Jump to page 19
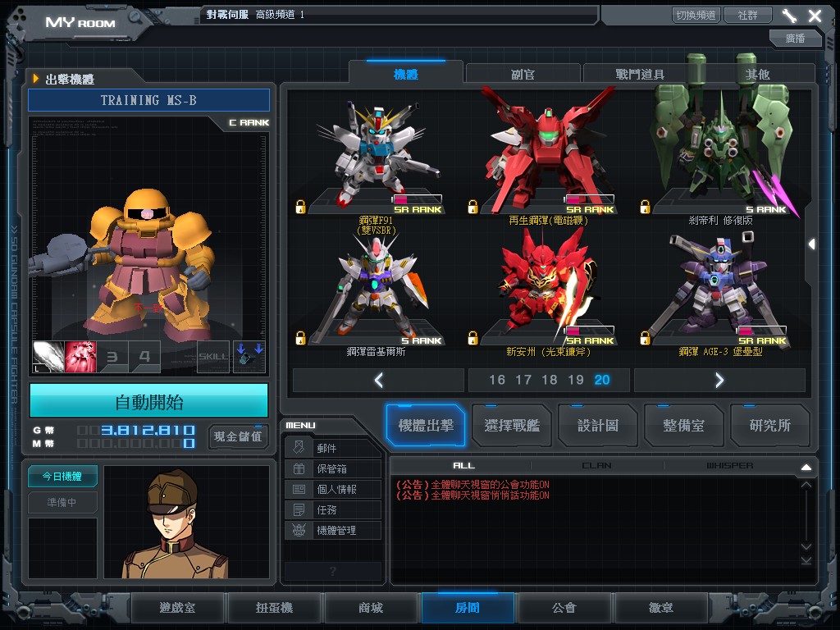Screen dimensions: 840x630 pyautogui.click(x=575, y=380)
